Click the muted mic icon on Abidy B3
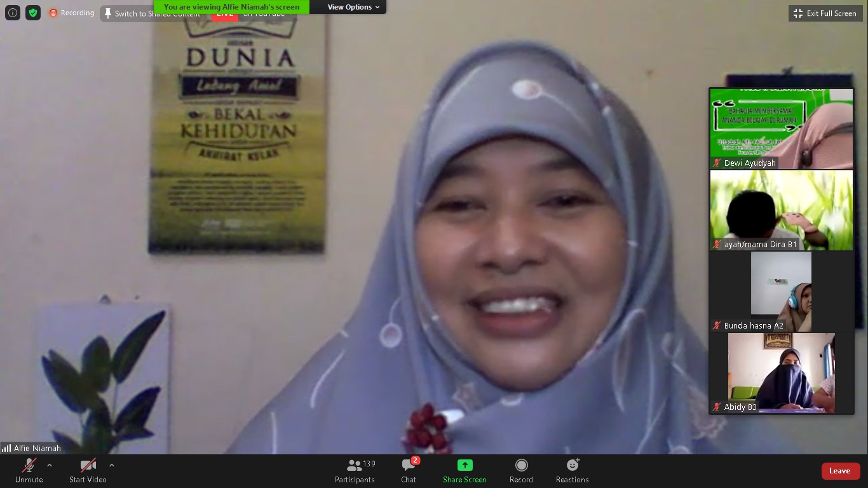 point(717,407)
